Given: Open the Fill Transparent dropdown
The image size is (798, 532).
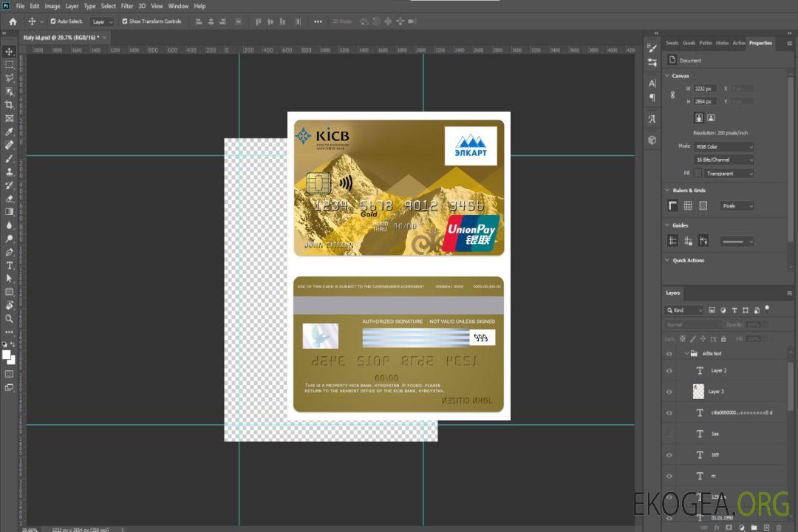Looking at the screenshot, I should 729,174.
